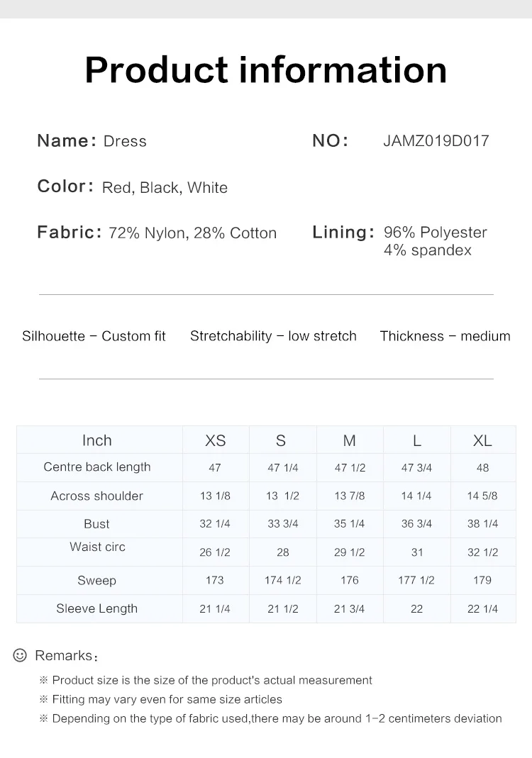Click the Across shoulder row label
The image size is (532, 758).
point(97,496)
